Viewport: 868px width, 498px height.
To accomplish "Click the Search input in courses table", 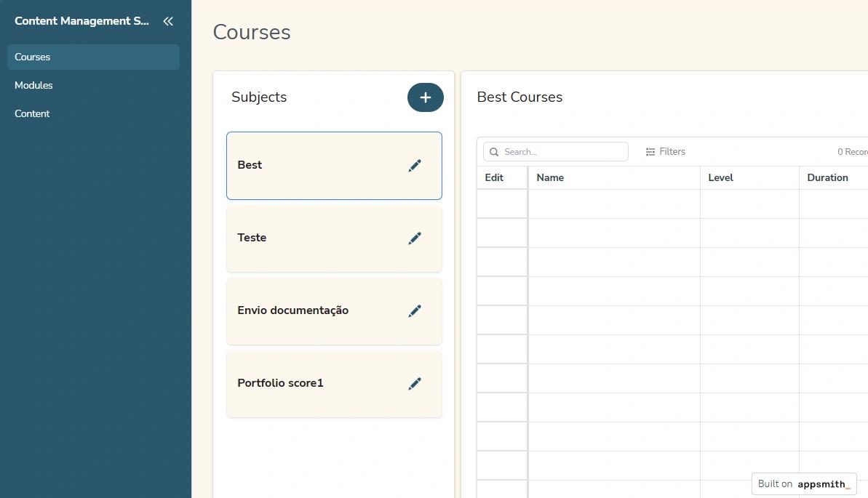I will tap(556, 152).
